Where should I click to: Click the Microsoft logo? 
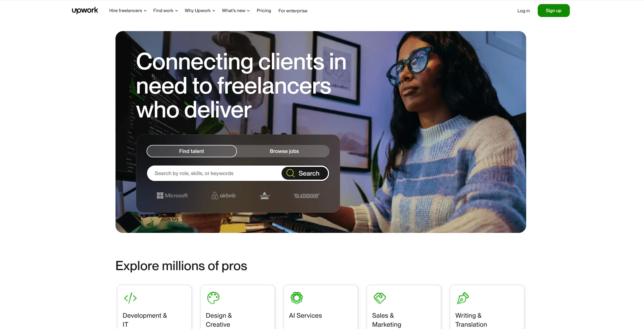(x=172, y=196)
